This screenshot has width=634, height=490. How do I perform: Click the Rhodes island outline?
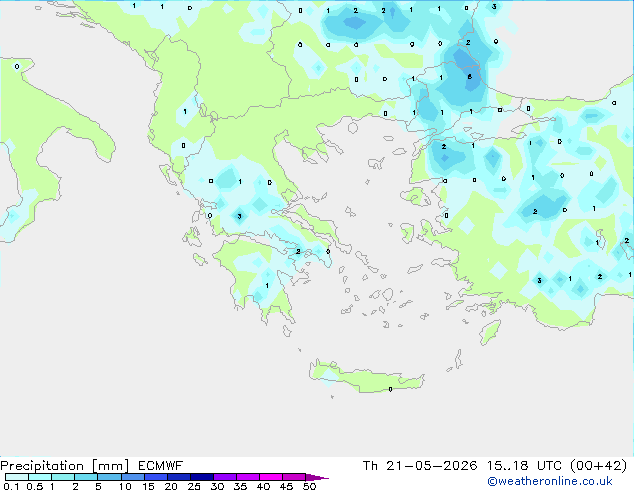pyautogui.click(x=490, y=332)
